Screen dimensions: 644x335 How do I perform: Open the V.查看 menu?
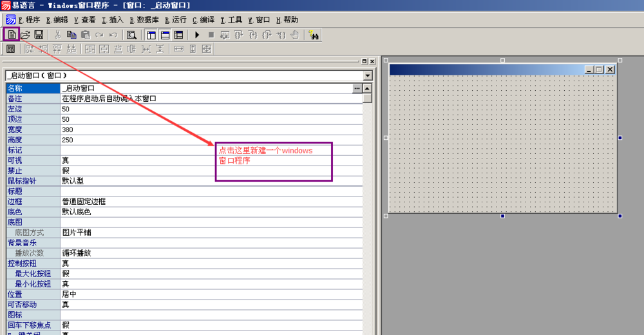[85, 20]
